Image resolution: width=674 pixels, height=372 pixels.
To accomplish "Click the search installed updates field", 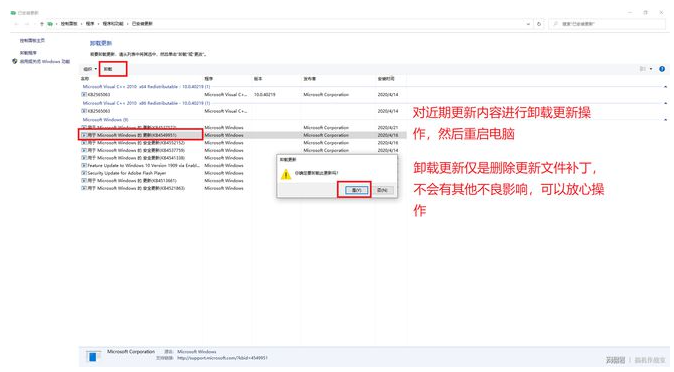I will pos(607,24).
